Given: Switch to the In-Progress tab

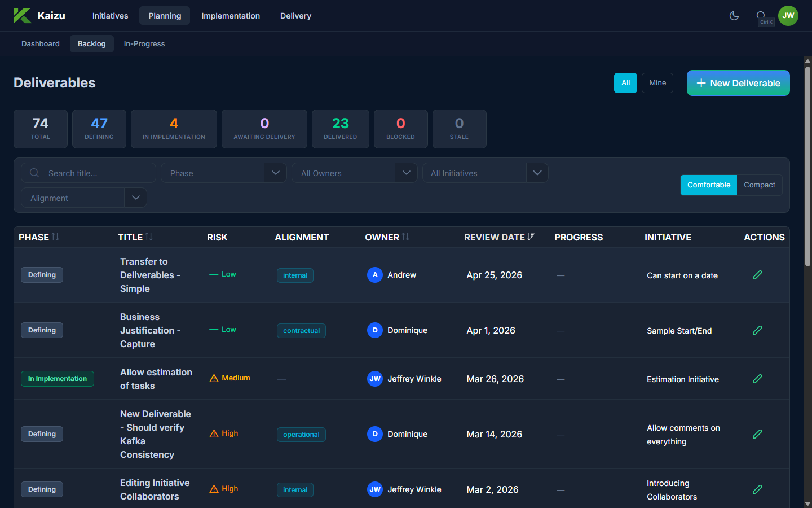Looking at the screenshot, I should (x=144, y=44).
